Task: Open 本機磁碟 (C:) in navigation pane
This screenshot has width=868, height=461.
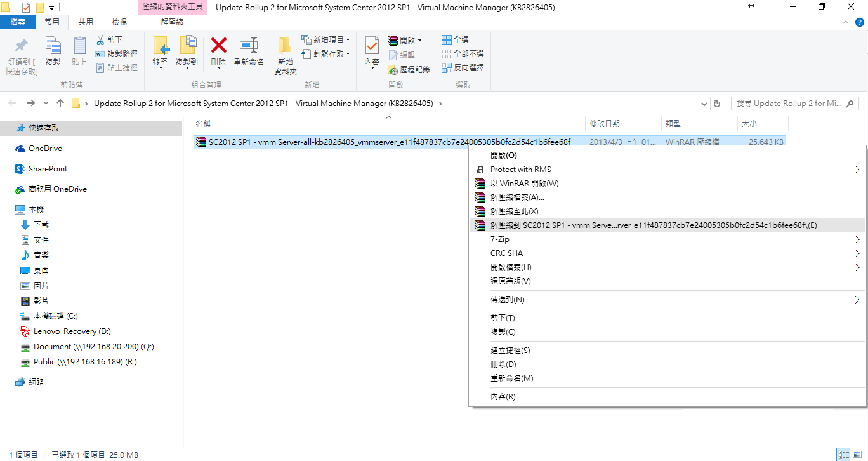Action: coord(56,316)
